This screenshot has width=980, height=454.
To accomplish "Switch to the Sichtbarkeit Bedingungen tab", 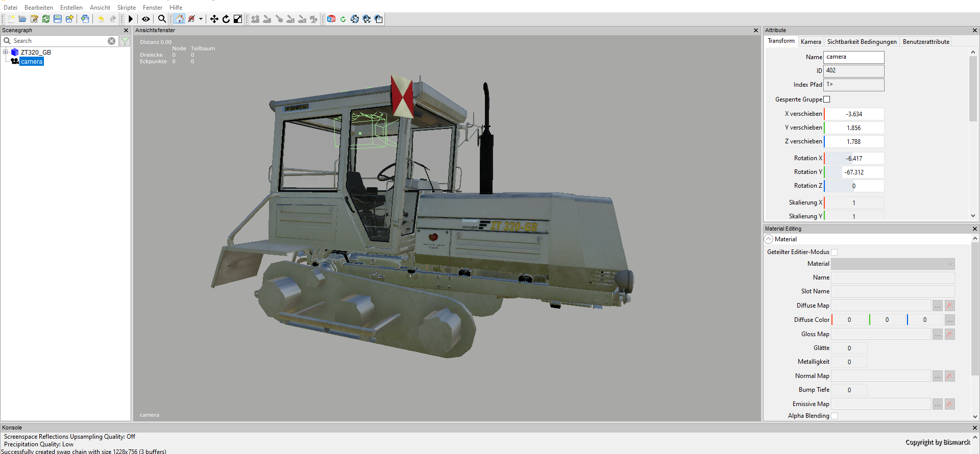I will pos(862,42).
